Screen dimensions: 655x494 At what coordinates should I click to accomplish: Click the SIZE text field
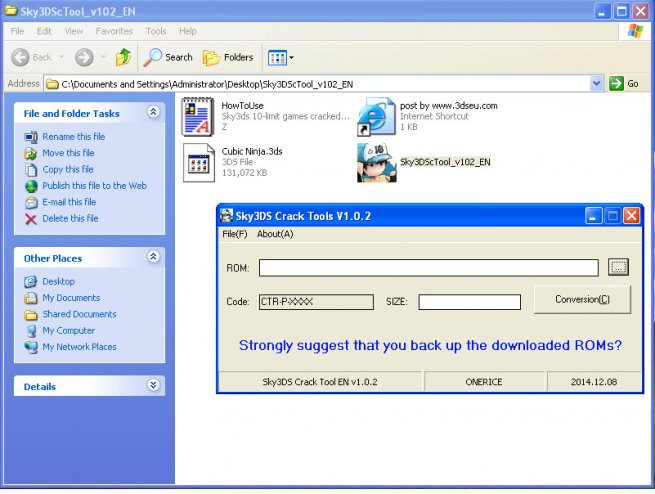469,302
